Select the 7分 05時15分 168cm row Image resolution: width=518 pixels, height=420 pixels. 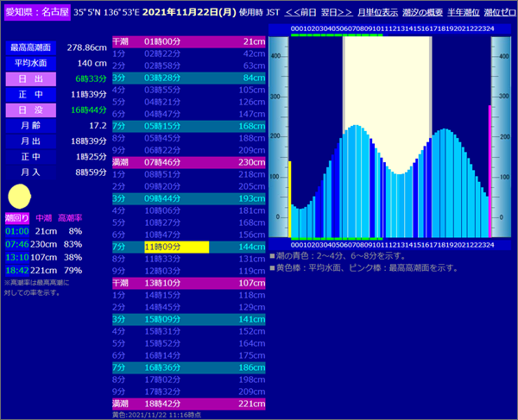pos(188,127)
